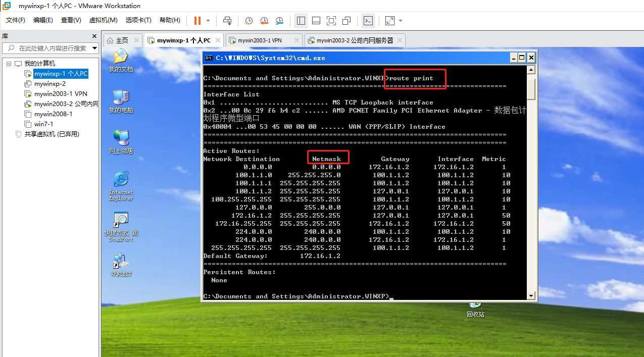Click the Active Routes: line in cmd
Viewport: 644px width, 357px height.
click(x=231, y=151)
